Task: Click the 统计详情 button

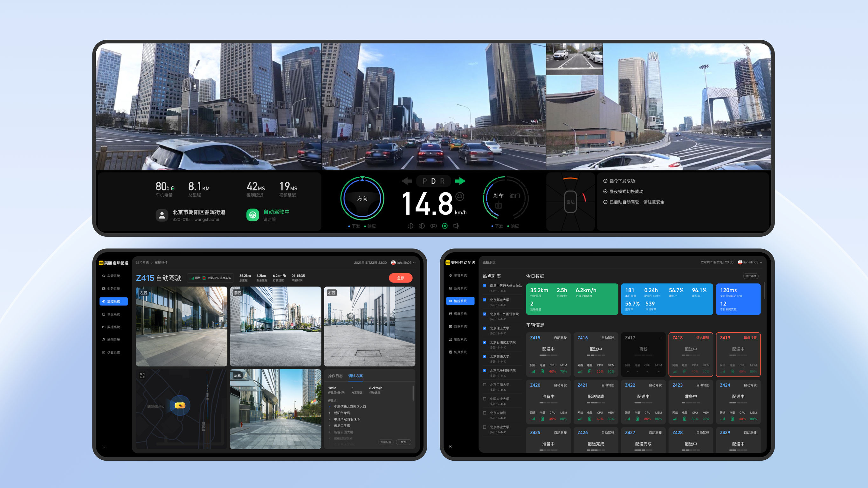Action: click(x=750, y=276)
